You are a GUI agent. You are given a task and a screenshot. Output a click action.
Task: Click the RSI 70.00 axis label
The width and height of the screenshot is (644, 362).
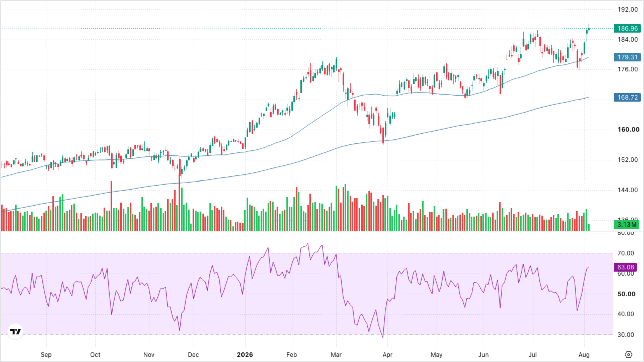626,253
